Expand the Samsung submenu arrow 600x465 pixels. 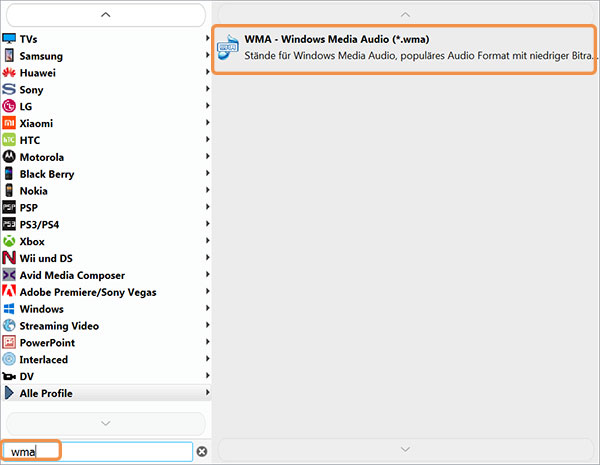pos(207,55)
